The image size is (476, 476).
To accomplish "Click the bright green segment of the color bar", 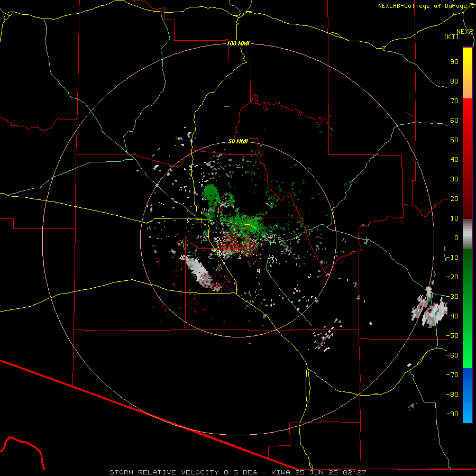I will pyautogui.click(x=467, y=349).
